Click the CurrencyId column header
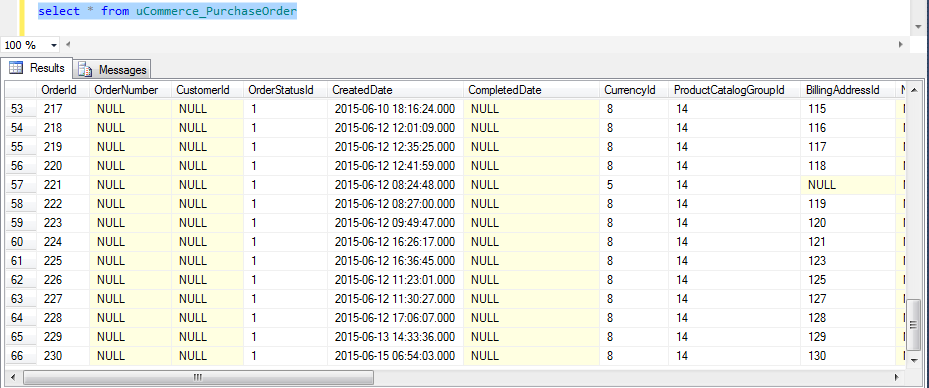 click(x=634, y=90)
